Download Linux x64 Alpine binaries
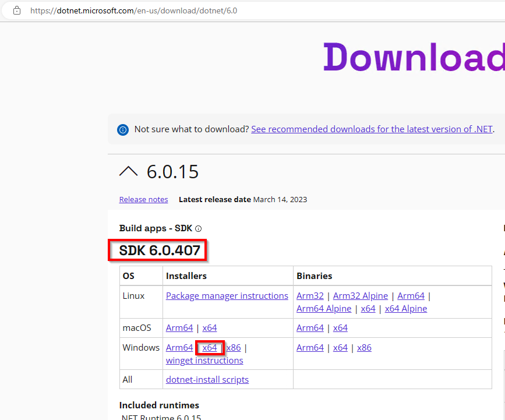The height and width of the screenshot is (420, 505). [406, 309]
